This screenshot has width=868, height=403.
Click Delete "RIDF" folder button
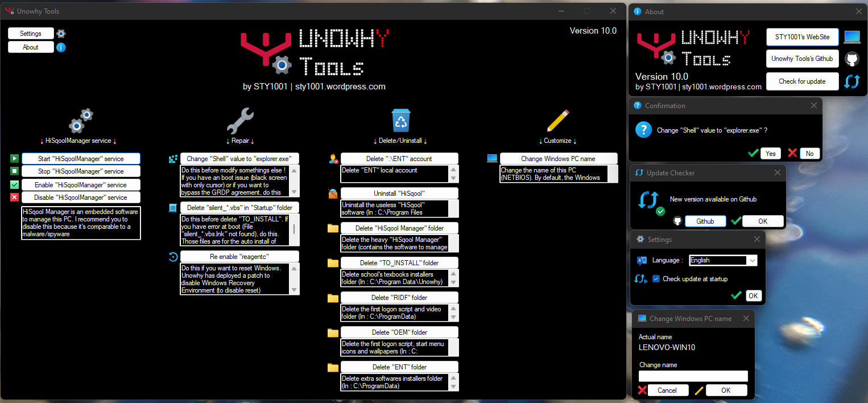(399, 298)
